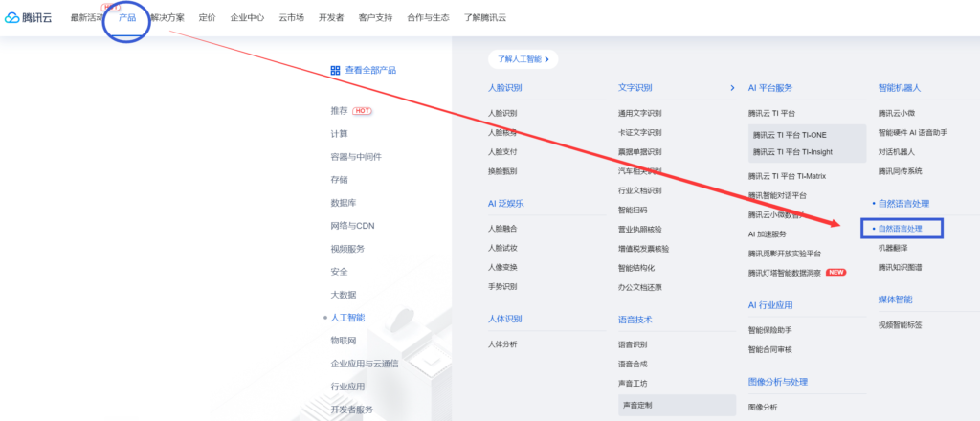Image resolution: width=980 pixels, height=421 pixels.
Task: Open the 人脸支付 product link
Action: coord(502,152)
